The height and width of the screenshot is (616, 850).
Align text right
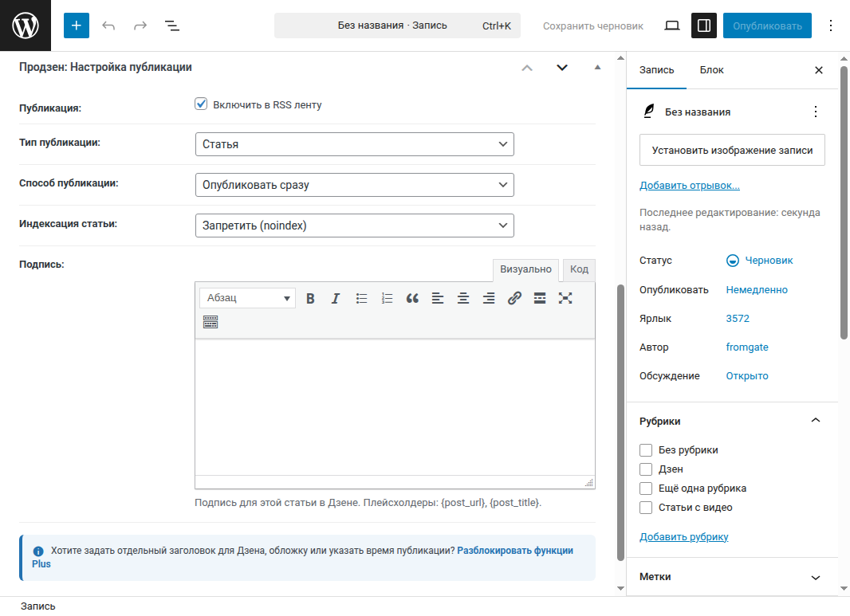pyautogui.click(x=489, y=299)
